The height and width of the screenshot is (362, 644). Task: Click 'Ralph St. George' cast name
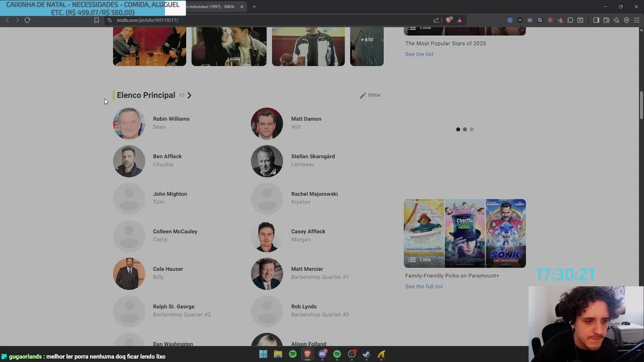[x=174, y=307]
